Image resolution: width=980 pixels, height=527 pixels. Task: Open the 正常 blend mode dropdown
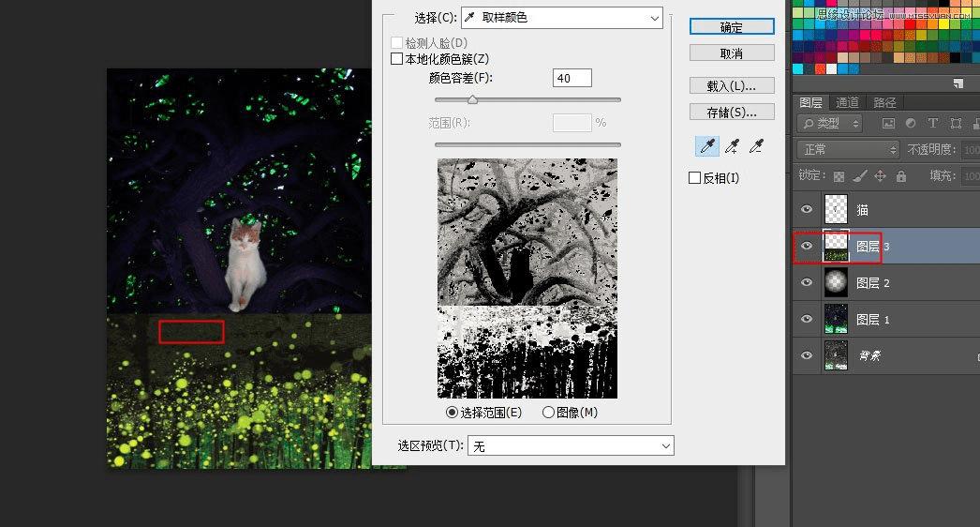[x=848, y=150]
